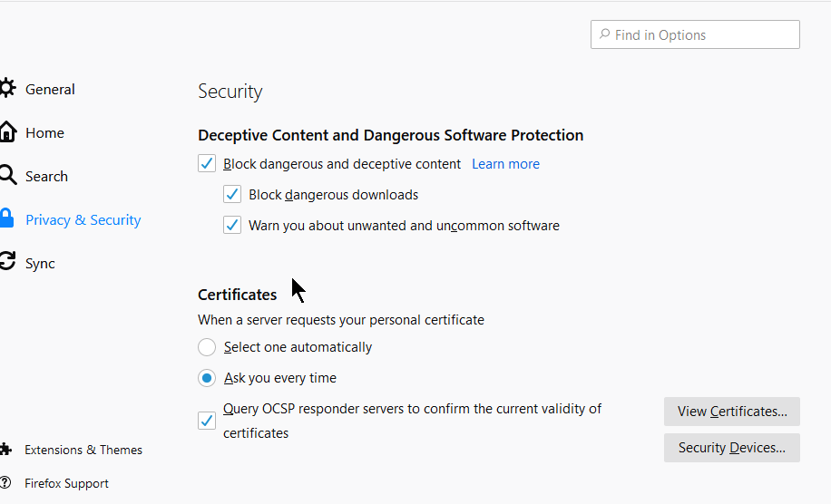Select the Ask you every time option

[207, 378]
